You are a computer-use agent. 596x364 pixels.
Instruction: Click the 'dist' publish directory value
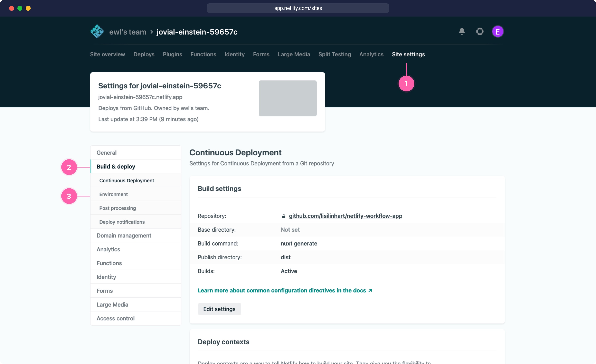coord(285,257)
